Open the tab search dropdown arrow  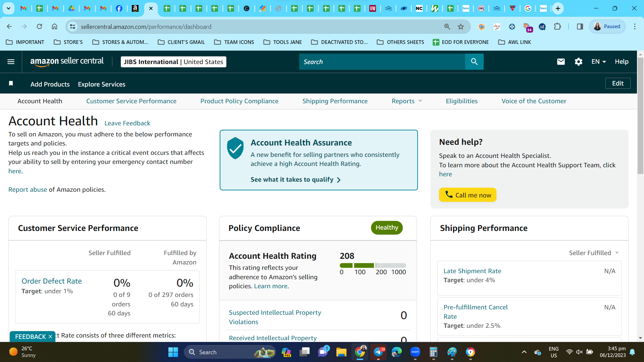tap(8, 8)
